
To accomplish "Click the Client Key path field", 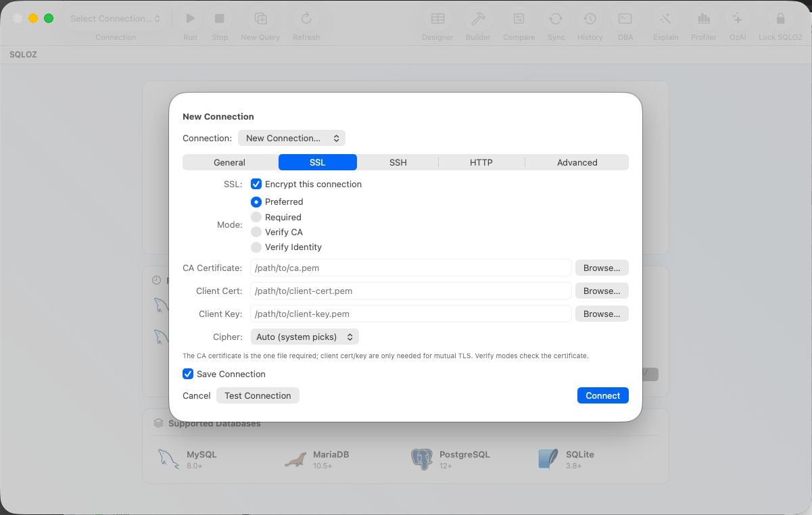I will coord(411,314).
